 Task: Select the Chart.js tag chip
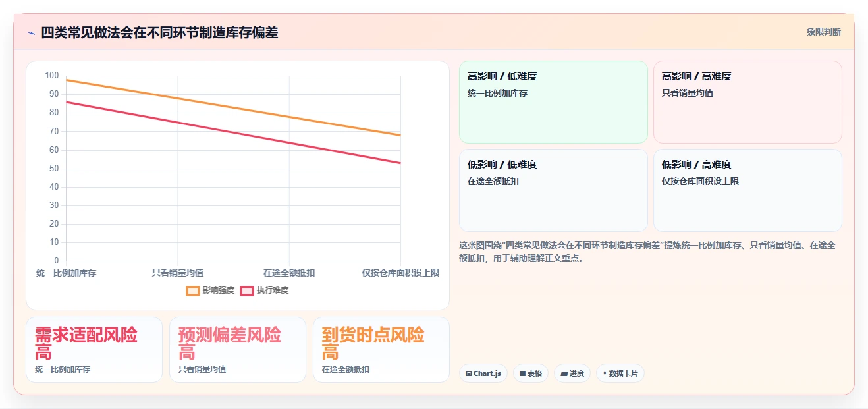point(483,373)
